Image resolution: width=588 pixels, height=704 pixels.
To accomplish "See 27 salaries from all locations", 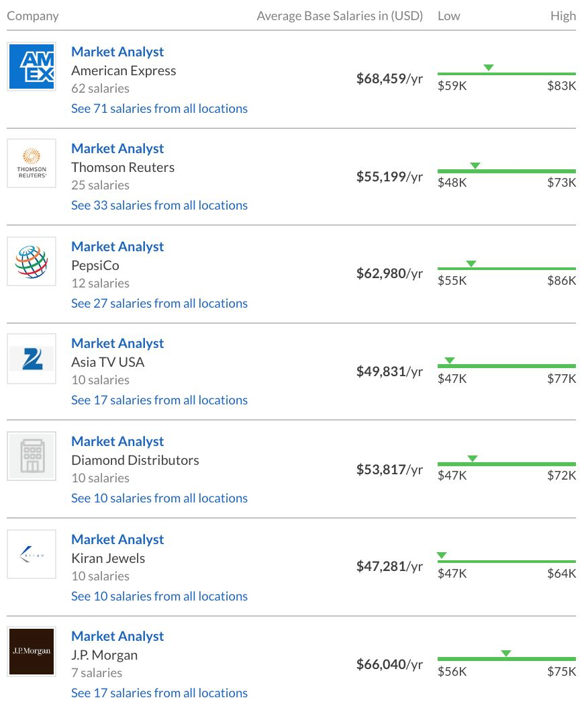I will coord(159,303).
